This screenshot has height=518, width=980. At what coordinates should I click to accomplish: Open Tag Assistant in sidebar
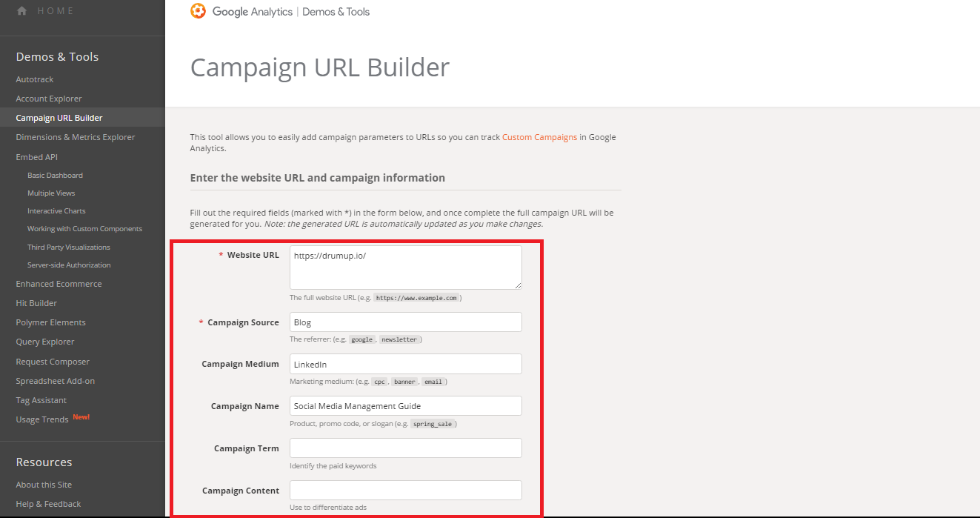41,400
